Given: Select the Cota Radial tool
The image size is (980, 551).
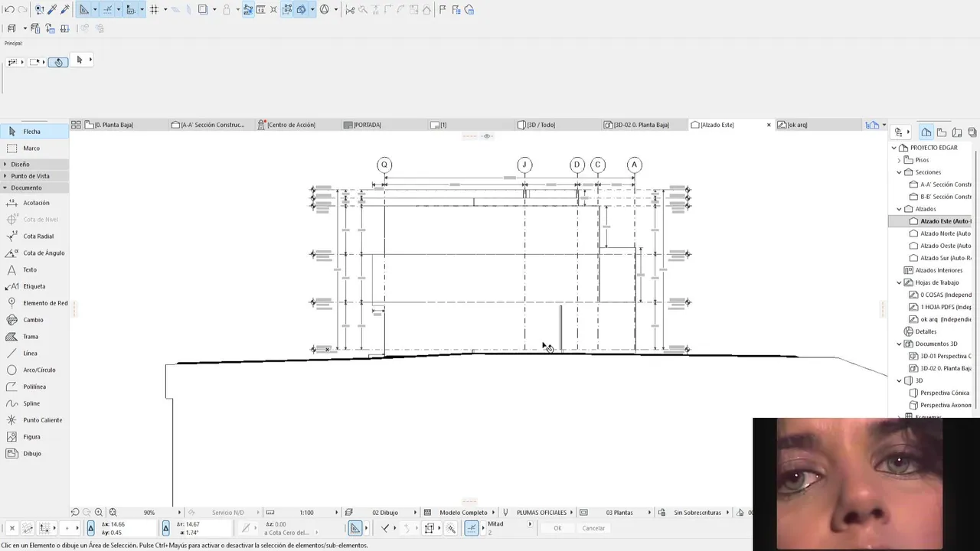Looking at the screenshot, I should coord(34,236).
